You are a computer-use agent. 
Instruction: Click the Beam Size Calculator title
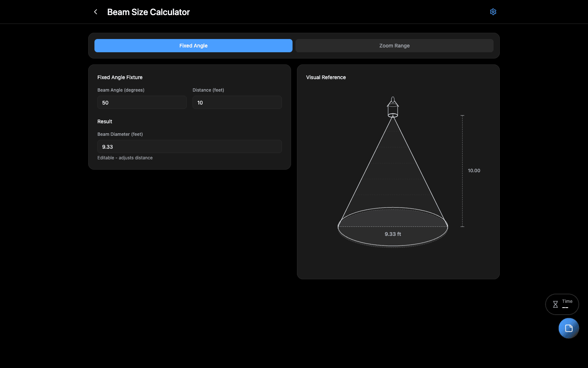(x=148, y=12)
